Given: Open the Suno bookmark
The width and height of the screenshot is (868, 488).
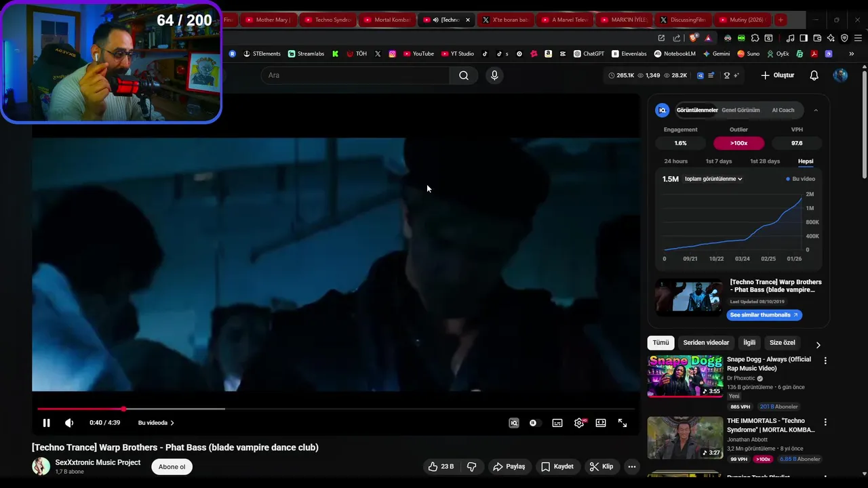Looking at the screenshot, I should click(x=748, y=54).
